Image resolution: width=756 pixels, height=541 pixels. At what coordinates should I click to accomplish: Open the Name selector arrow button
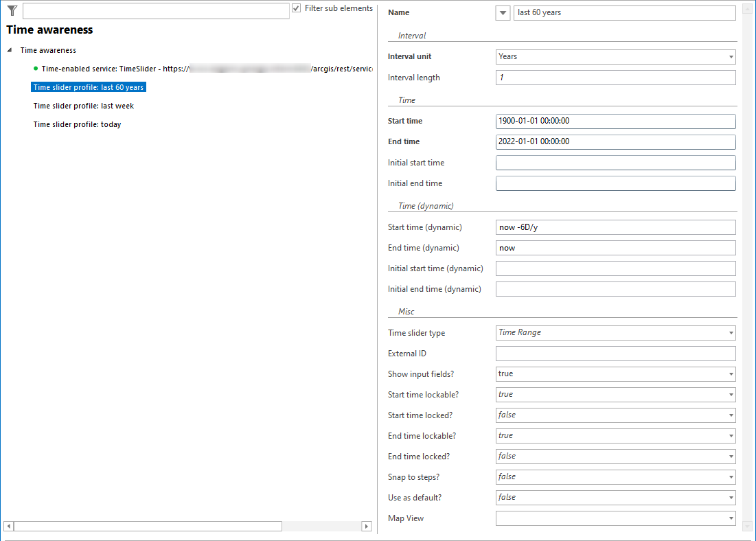tap(502, 12)
